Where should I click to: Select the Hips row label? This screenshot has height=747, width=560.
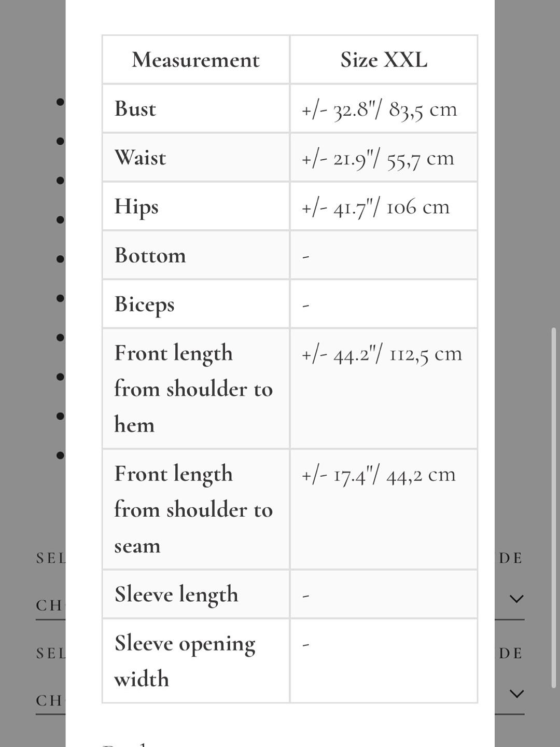pos(136,207)
